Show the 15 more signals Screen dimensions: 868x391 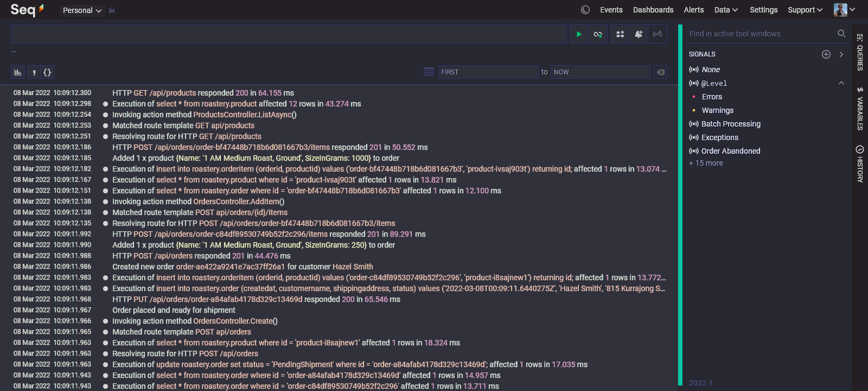tap(706, 163)
